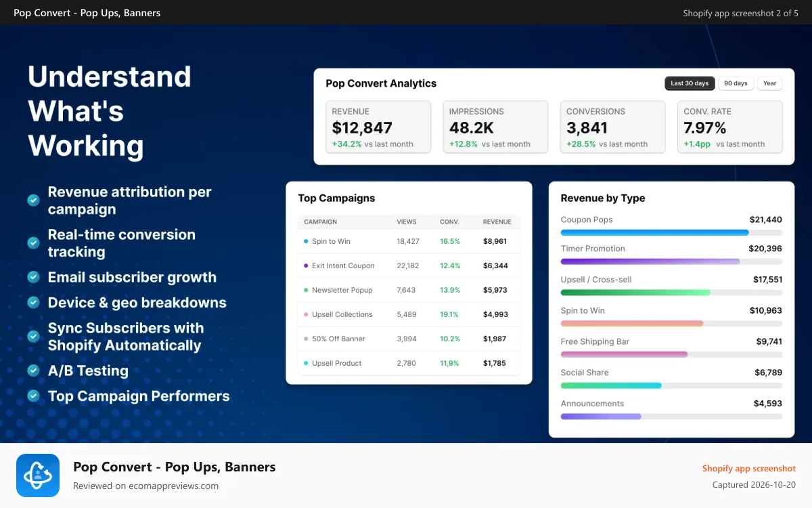The image size is (812, 508).
Task: Select the Newsletter Popup campaign
Action: pos(409,290)
